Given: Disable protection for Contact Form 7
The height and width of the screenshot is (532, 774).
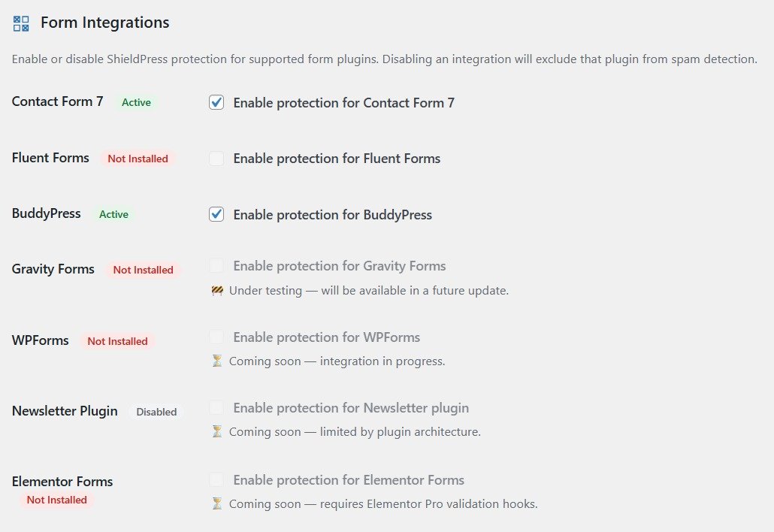Looking at the screenshot, I should tap(216, 102).
